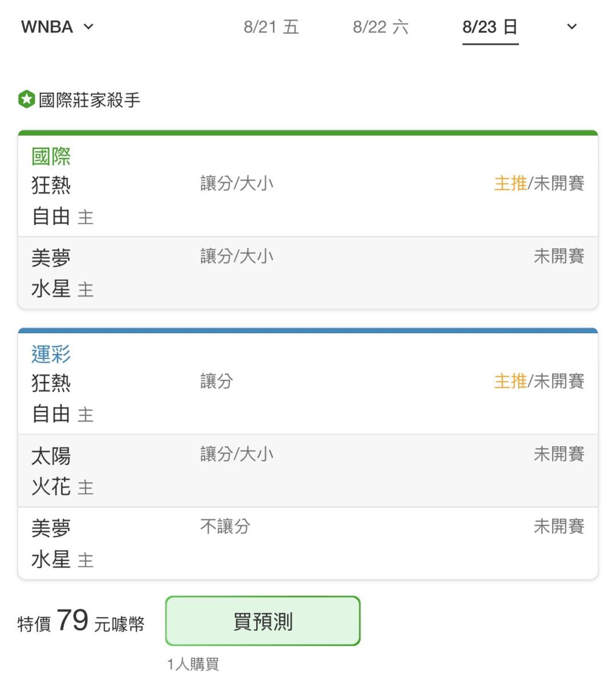Image resolution: width=616 pixels, height=682 pixels.
Task: Switch to the 8/22 六 date tab
Action: 381,27
